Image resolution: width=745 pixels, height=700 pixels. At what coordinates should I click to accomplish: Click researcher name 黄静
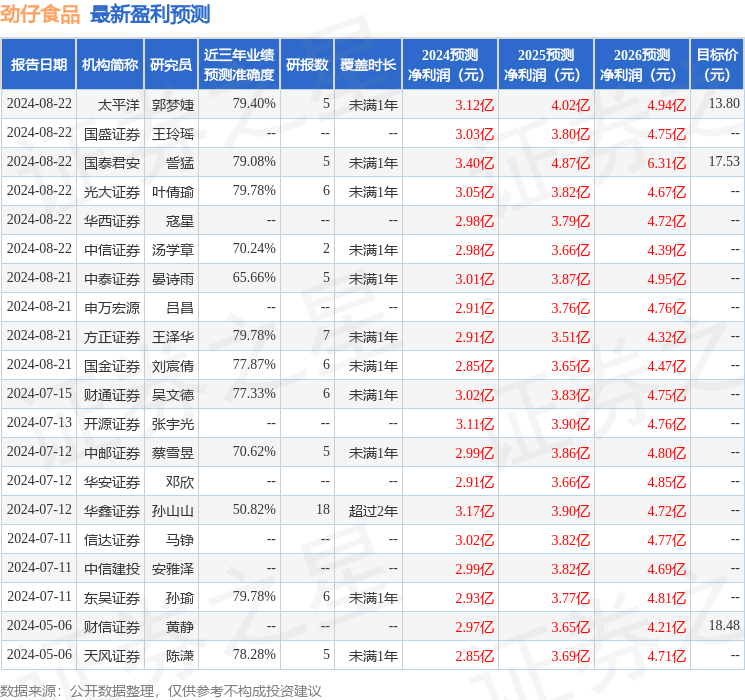180,626
